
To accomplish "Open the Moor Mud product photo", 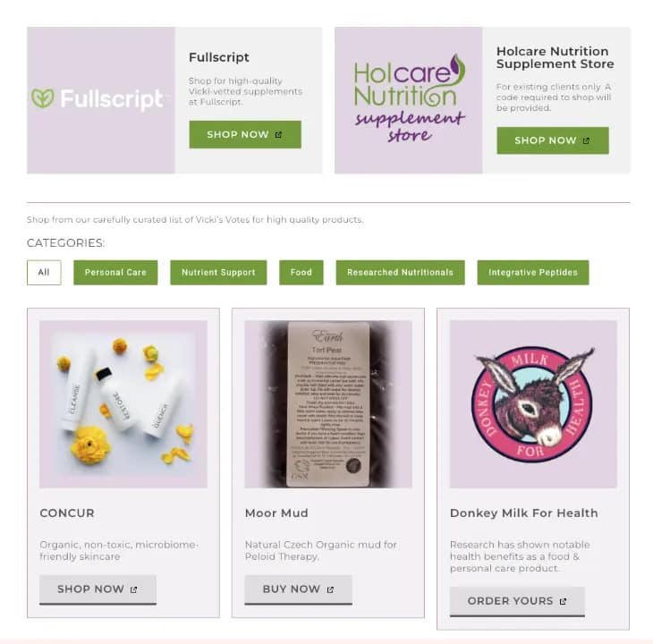I will [328, 403].
